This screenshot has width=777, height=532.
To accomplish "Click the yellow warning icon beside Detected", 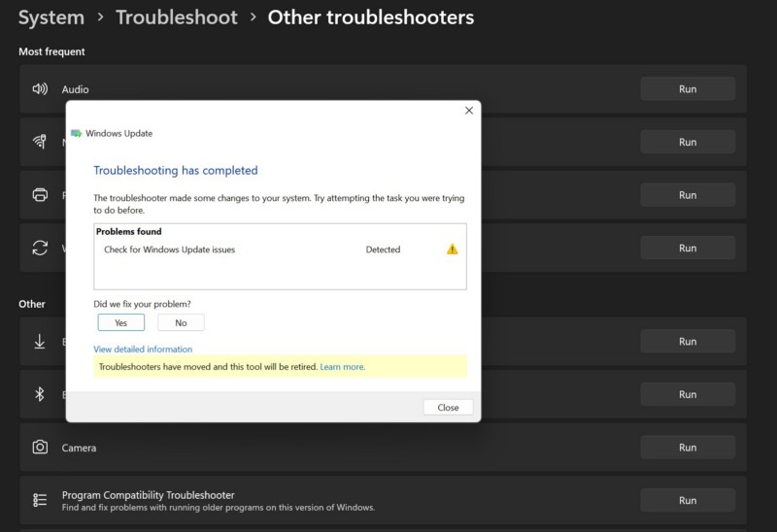I will pos(452,249).
